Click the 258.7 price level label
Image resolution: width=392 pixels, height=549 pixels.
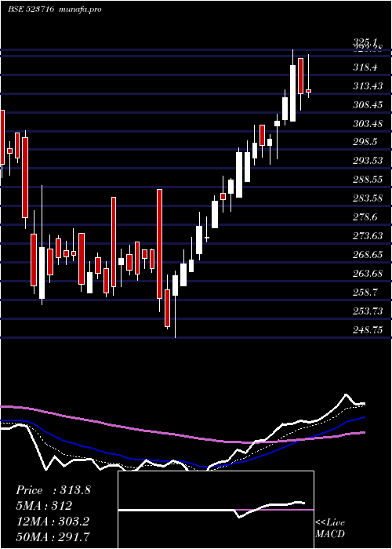[365, 293]
